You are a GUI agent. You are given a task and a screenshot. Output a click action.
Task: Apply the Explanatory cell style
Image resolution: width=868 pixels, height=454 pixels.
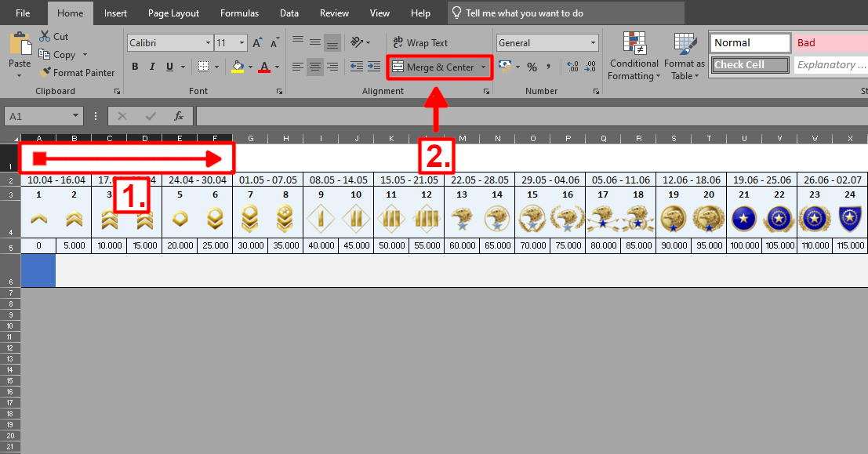point(831,65)
